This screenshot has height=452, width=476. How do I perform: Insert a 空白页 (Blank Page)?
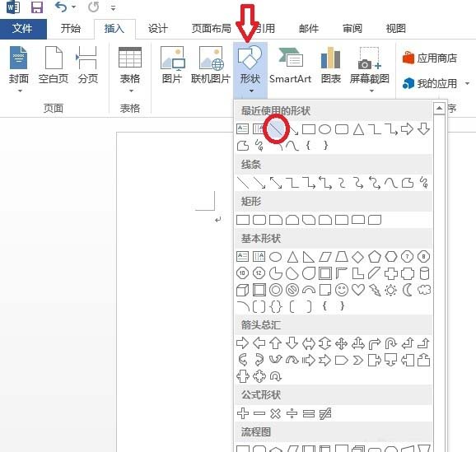pyautogui.click(x=54, y=65)
